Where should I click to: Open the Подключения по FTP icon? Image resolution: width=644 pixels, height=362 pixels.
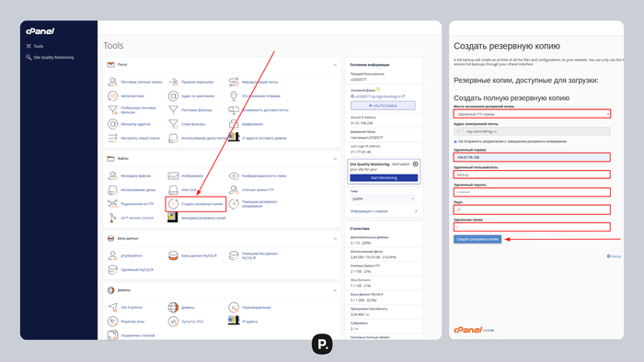click(112, 204)
